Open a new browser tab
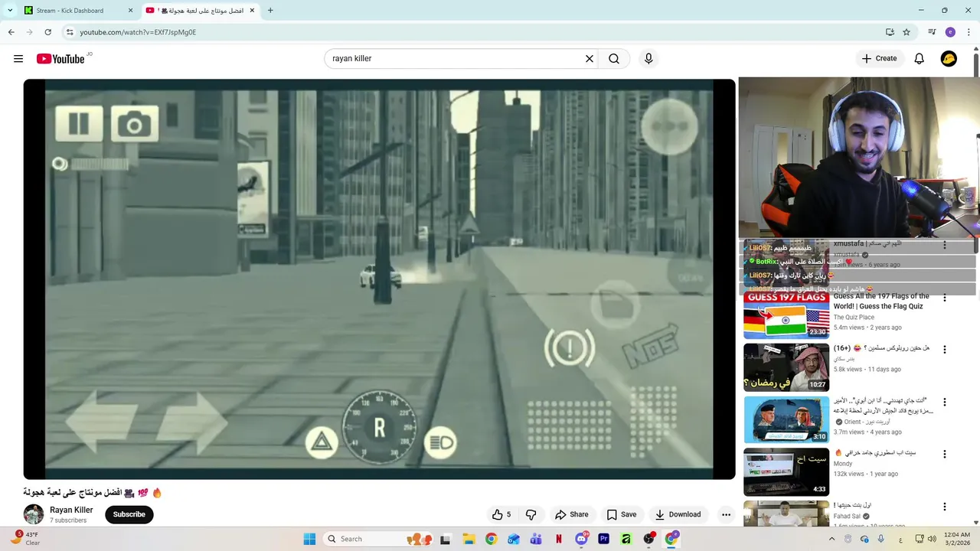Viewport: 980px width, 551px height. pyautogui.click(x=270, y=11)
